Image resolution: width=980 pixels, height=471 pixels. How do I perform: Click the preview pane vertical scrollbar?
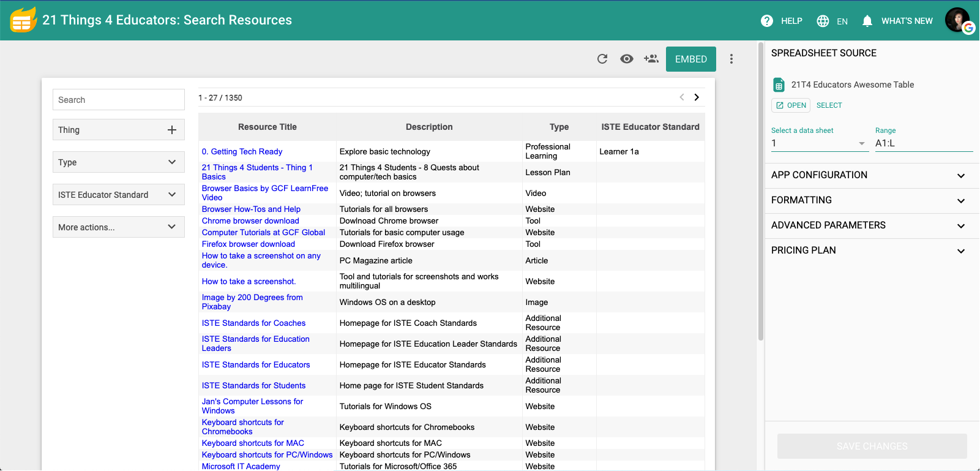point(761,191)
